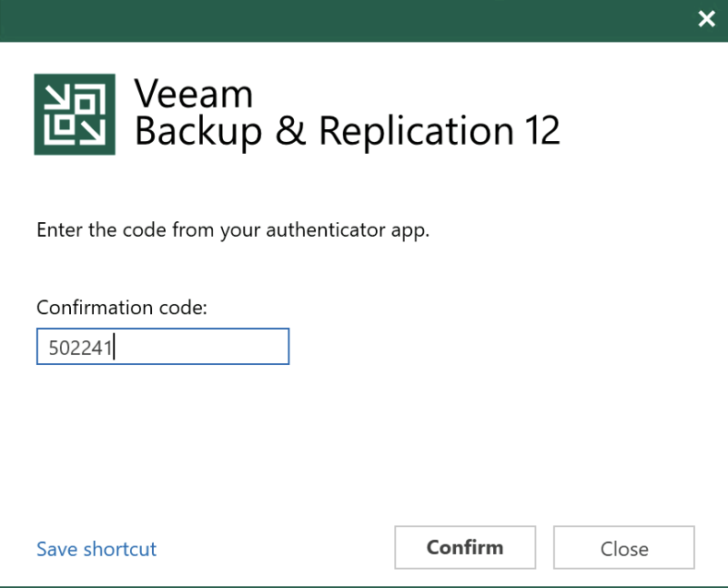This screenshot has width=728, height=588.
Task: Select the "Enter the code from your authenticator app." text
Action: pos(233,230)
